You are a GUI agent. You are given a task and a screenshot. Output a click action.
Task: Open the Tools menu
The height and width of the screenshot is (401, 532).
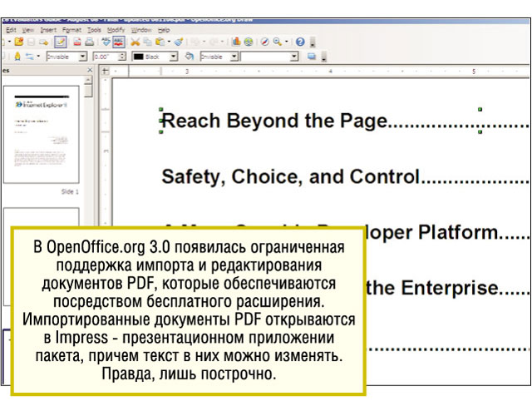point(94,30)
